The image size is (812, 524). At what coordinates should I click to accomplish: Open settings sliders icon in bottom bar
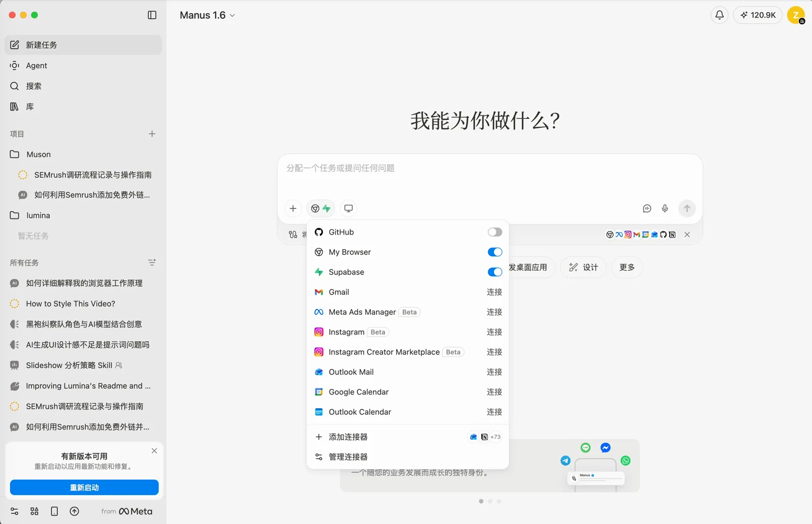click(x=14, y=511)
